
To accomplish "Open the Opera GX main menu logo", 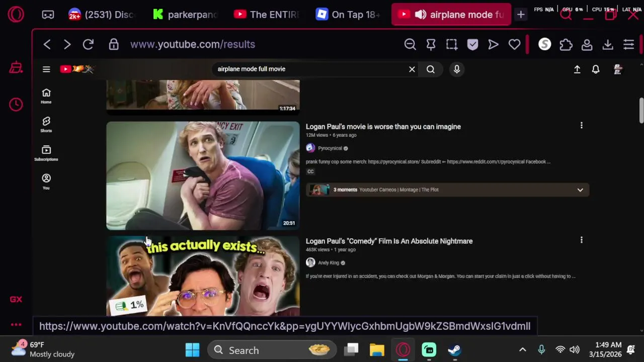I will [16, 15].
